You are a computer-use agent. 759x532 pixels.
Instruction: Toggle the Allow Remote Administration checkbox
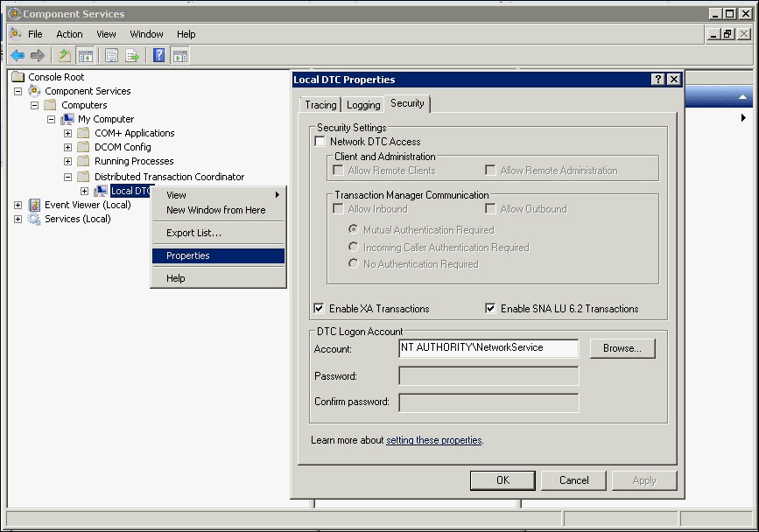[x=490, y=171]
